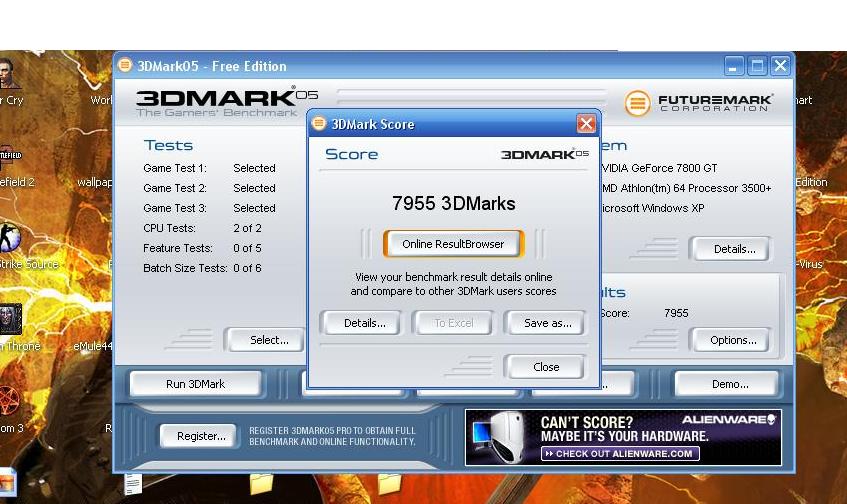Click CPU Tests 2 of 2 value
847x504 pixels.
click(x=247, y=228)
